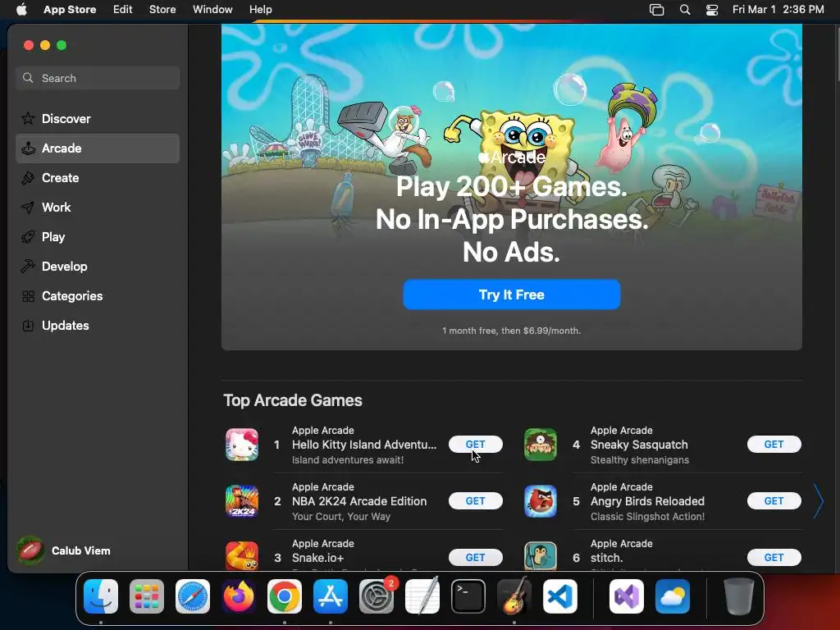Open Launchpad from the dock
Screen dimensions: 840x630
(147, 596)
